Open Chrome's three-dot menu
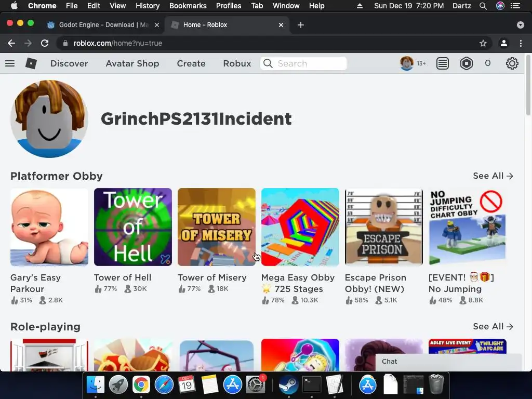This screenshot has width=532, height=399. (x=521, y=43)
